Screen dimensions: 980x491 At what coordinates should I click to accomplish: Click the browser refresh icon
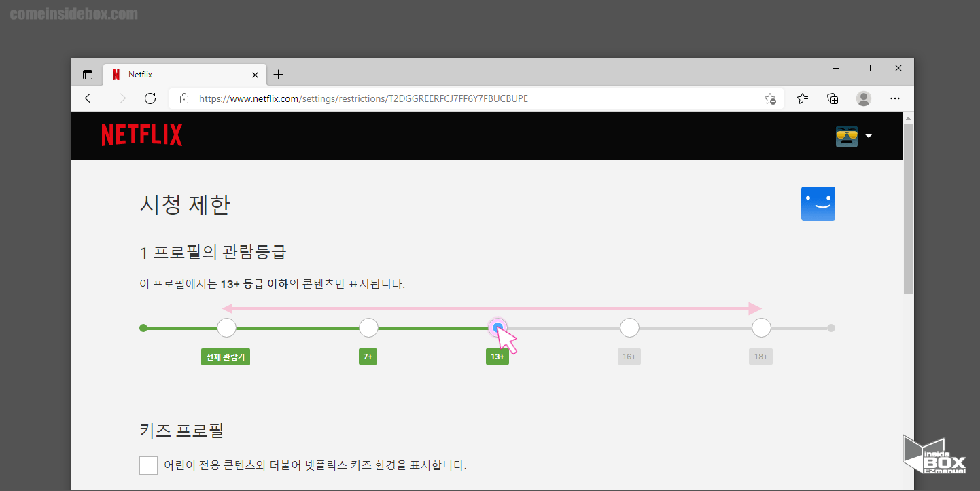[x=150, y=98]
